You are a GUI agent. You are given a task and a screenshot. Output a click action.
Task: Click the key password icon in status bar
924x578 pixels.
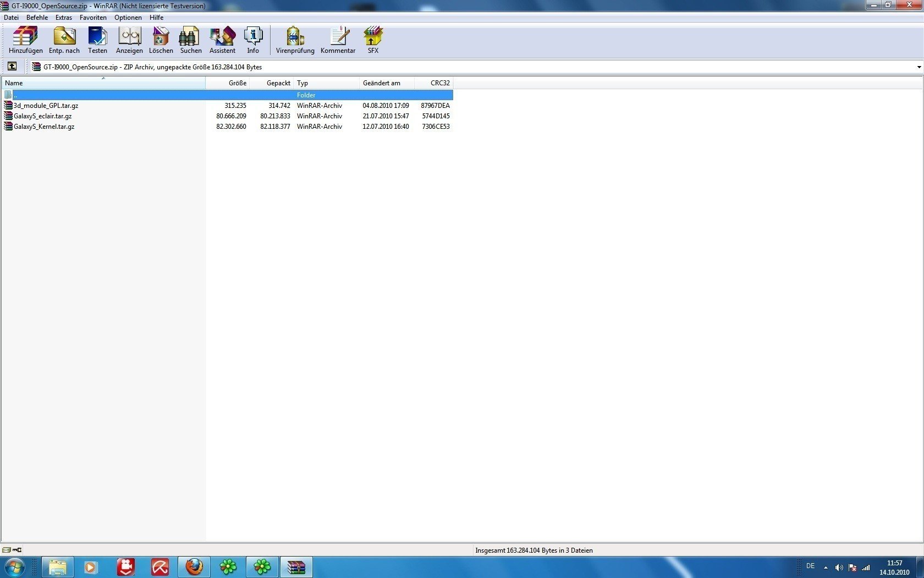17,550
